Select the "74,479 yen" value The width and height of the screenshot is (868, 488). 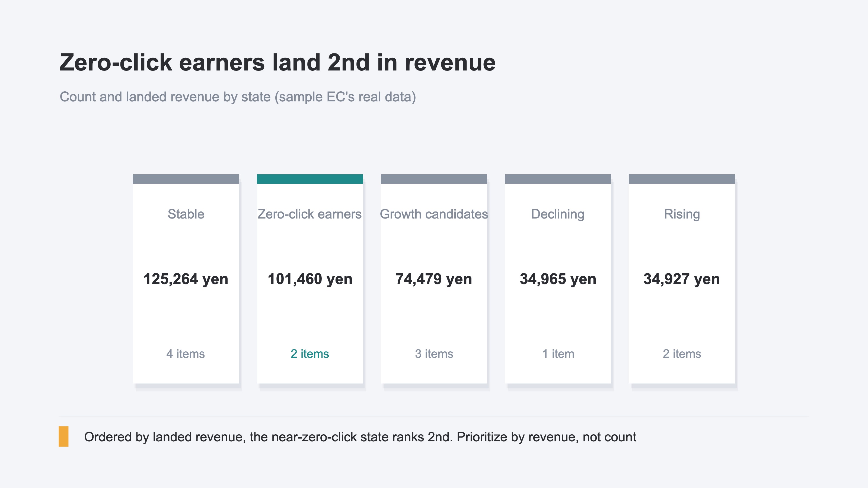434,279
